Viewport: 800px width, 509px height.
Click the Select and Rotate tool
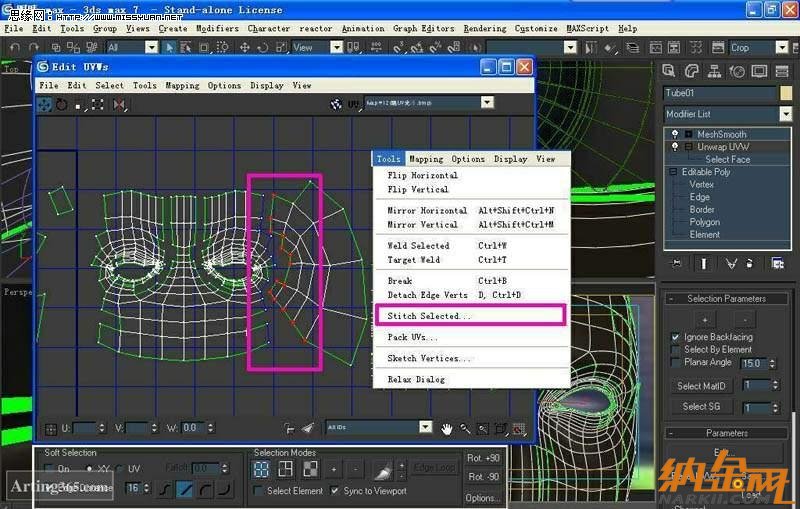263,48
